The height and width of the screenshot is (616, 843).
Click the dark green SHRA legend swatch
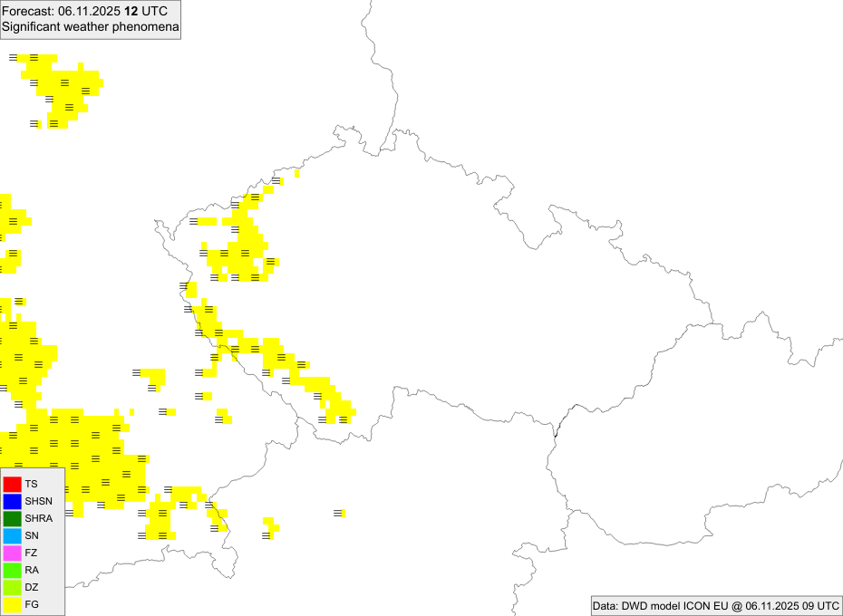pyautogui.click(x=12, y=518)
